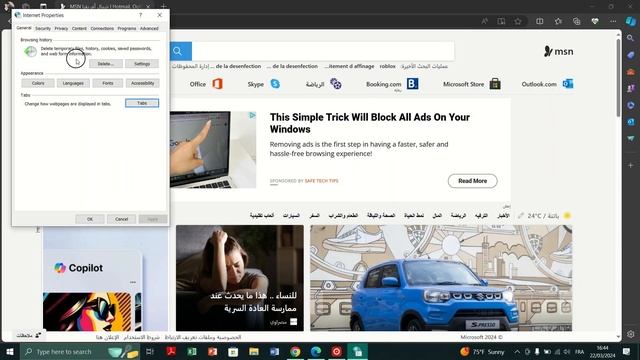Open browsing history Settings button
The image size is (640, 360).
coord(142,64)
